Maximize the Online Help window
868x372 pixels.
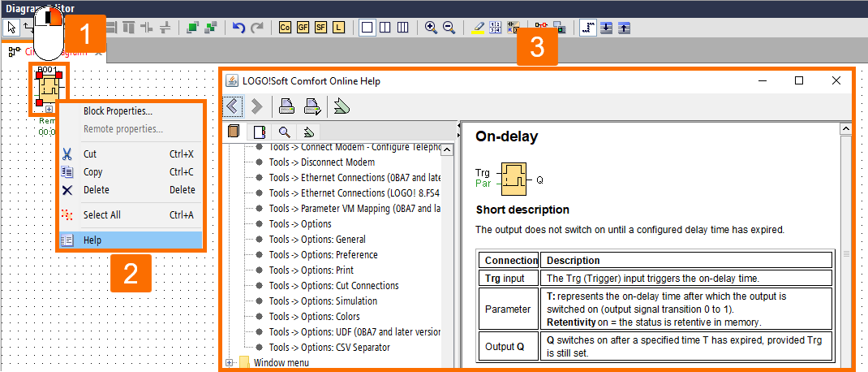tap(799, 80)
